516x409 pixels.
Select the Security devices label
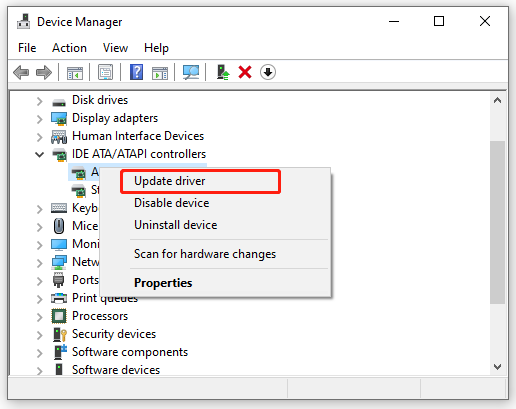[x=114, y=334]
